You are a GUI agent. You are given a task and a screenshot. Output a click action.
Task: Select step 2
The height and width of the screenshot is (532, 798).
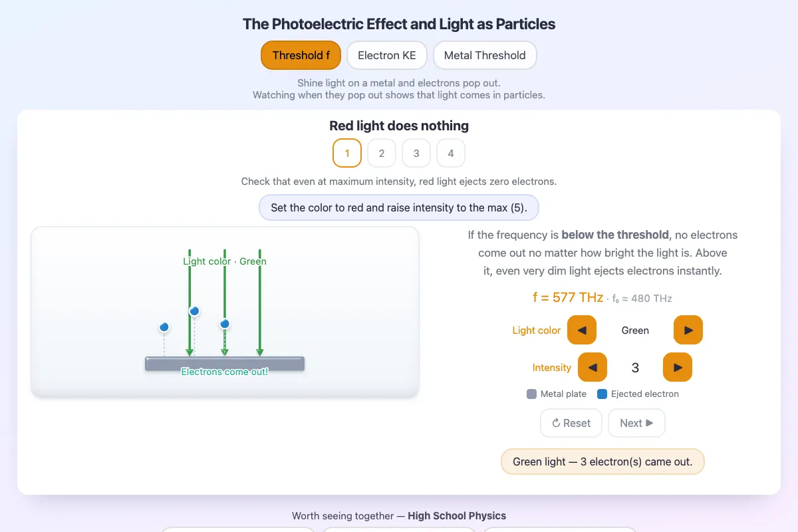[x=382, y=153]
